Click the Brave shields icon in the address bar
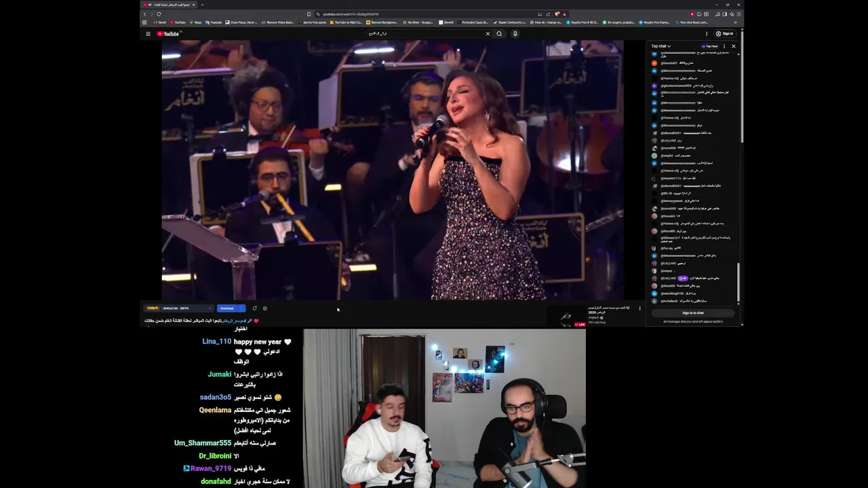Image resolution: width=868 pixels, height=488 pixels. click(x=557, y=14)
